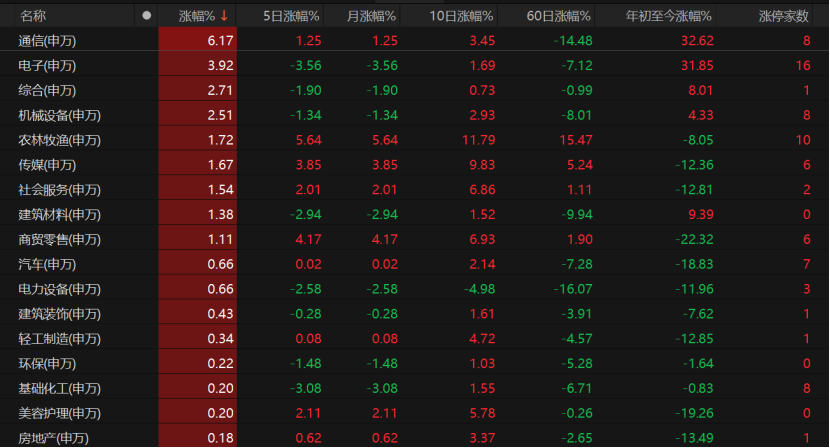830x448 pixels.
Task: Click 美容护理 10-day value 5.78
Action: [x=482, y=414]
